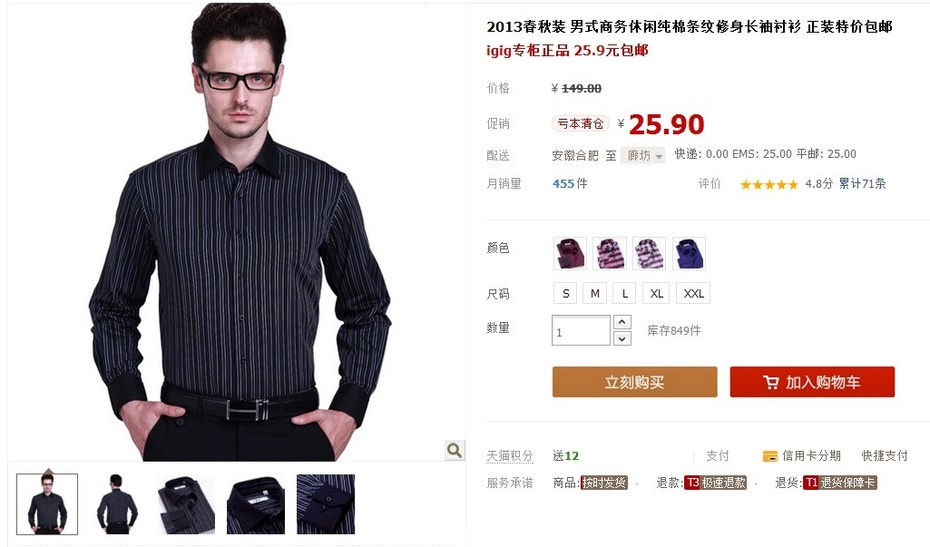This screenshot has width=930, height=547.
Task: Choose the blue shirt color swatch
Action: pyautogui.click(x=689, y=253)
